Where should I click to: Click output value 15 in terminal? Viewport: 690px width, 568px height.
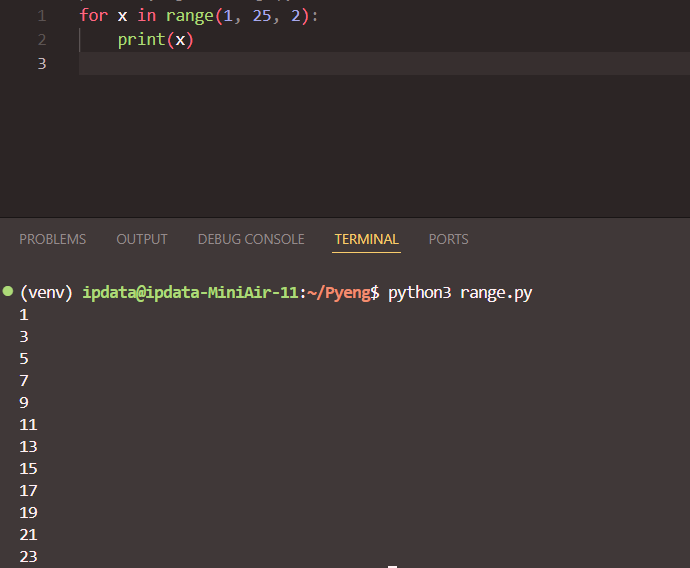pos(28,469)
